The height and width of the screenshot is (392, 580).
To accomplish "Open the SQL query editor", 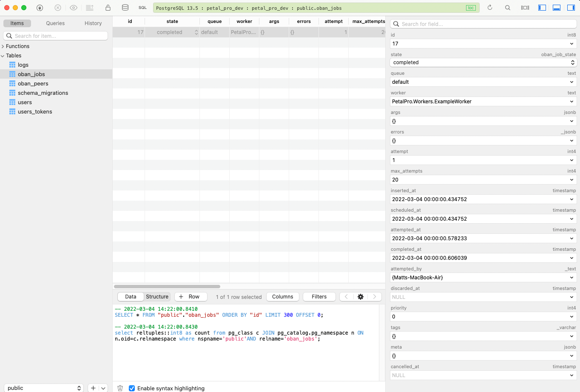I will 142,8.
